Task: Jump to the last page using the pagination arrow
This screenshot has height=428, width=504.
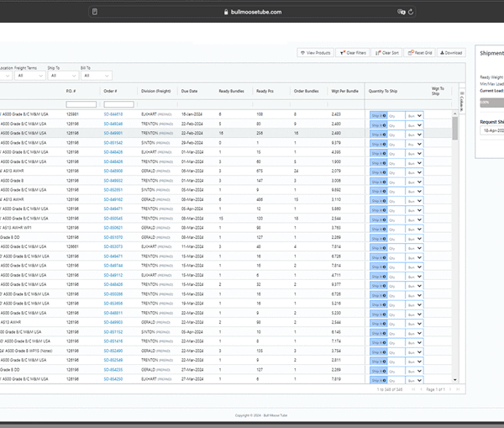Action: click(456, 390)
